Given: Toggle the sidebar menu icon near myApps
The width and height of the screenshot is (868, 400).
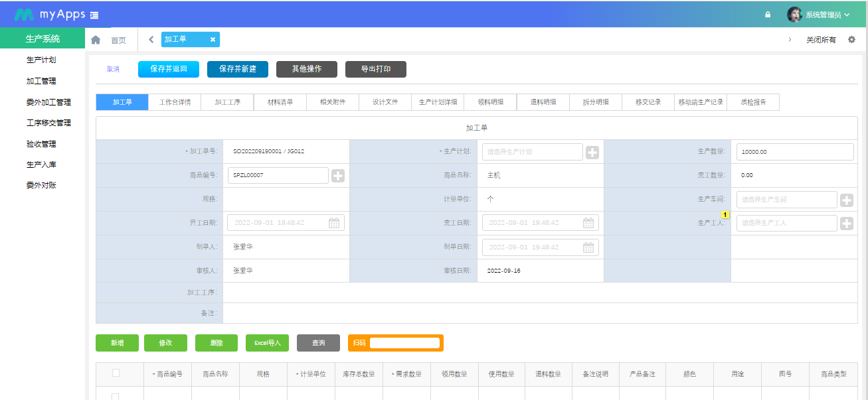Looking at the screenshot, I should coord(94,15).
